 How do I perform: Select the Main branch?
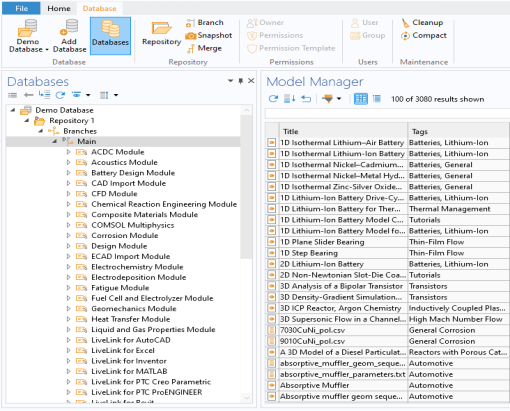coord(87,141)
